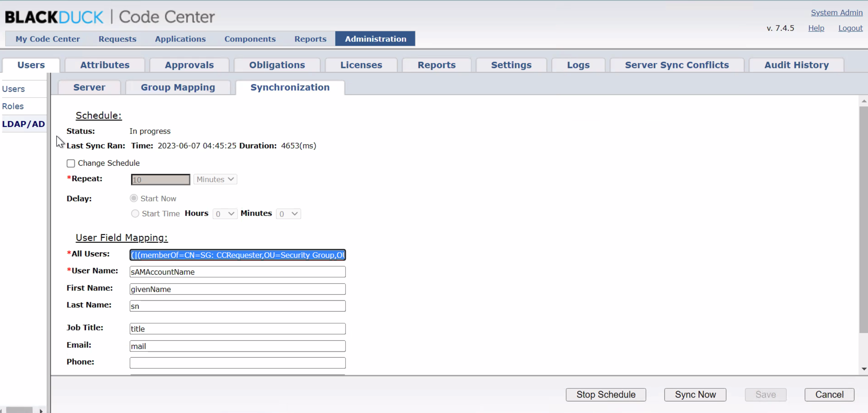Open the Applications menu
This screenshot has width=868, height=413.
click(x=180, y=39)
